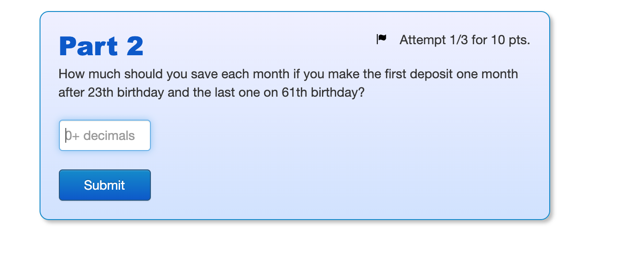Select the savings question text

288,83
